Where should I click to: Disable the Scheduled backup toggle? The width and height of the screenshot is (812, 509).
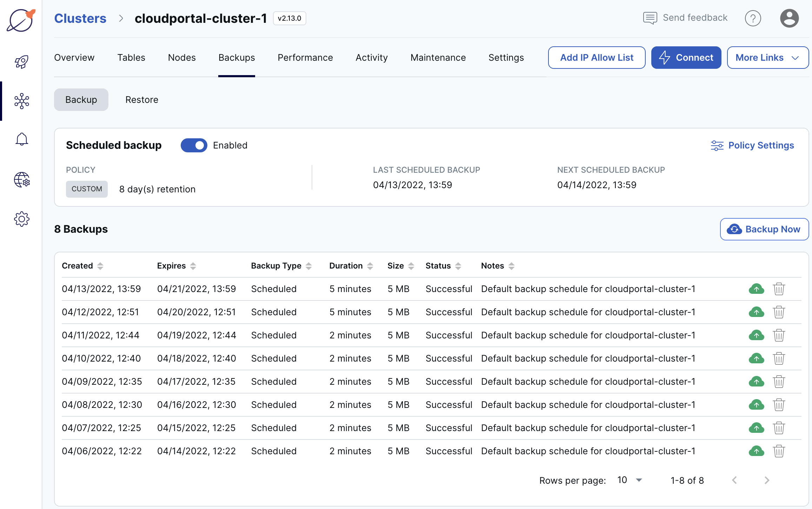tap(194, 145)
